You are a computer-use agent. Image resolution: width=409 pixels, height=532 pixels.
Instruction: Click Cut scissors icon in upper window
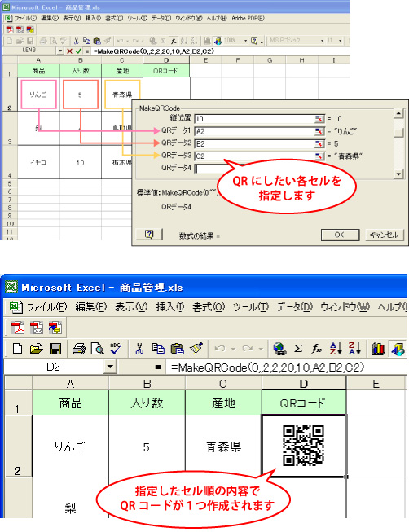point(76,41)
